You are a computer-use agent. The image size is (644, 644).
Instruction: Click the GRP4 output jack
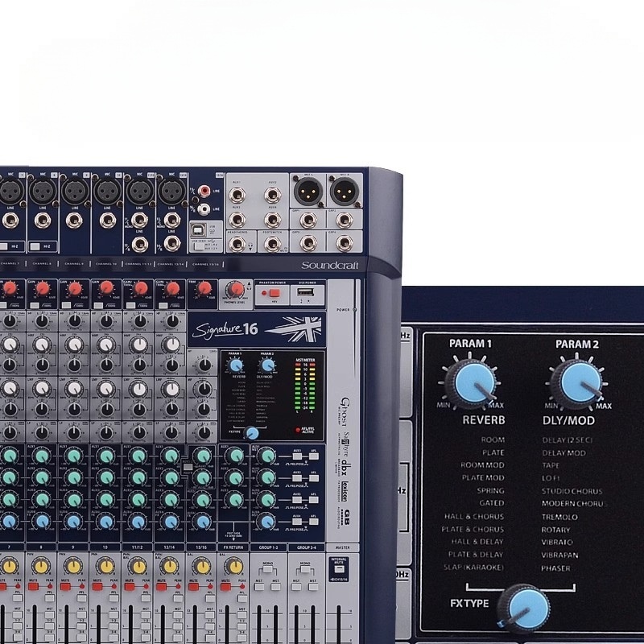pyautogui.click(x=345, y=244)
